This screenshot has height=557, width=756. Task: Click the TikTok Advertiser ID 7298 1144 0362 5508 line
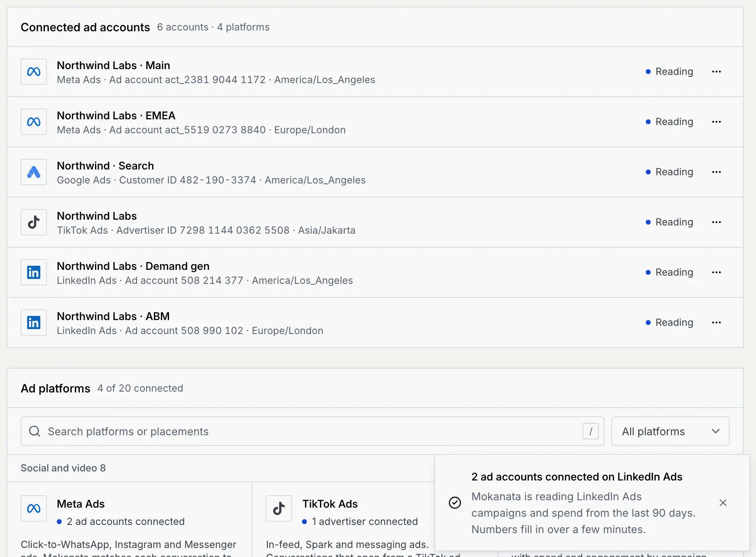(206, 230)
